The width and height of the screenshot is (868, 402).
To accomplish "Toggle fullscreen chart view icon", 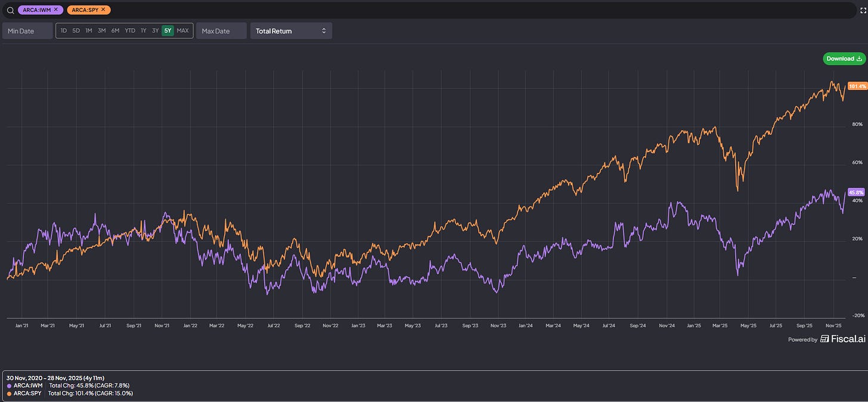I will pyautogui.click(x=862, y=10).
